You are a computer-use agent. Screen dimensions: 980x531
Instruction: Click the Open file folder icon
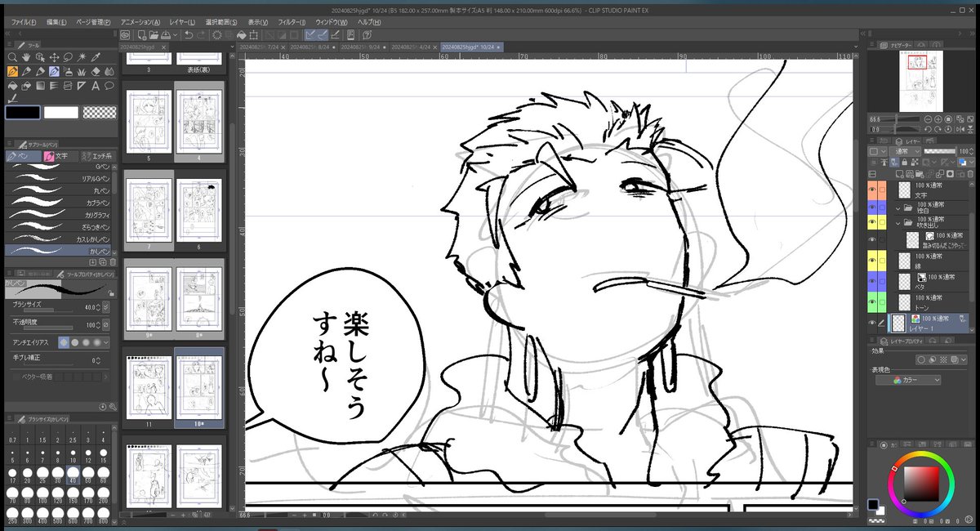click(154, 35)
